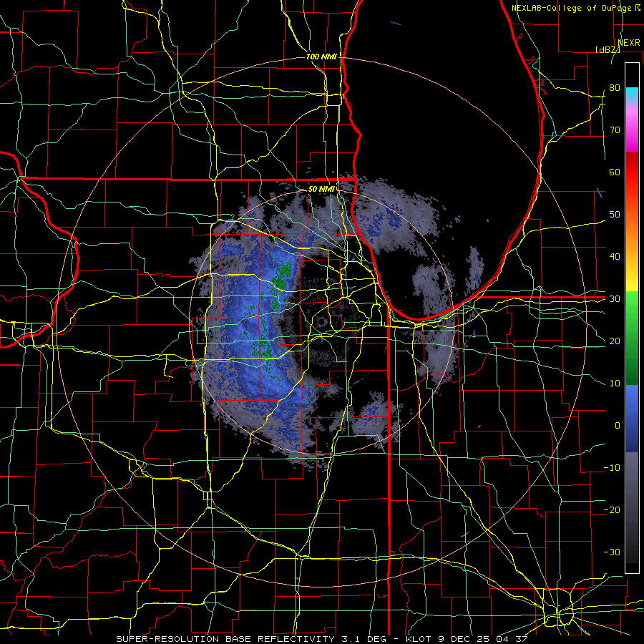Click the "80" value on the dBZ scale
Viewport: 644px width, 644px height.
tap(615, 88)
